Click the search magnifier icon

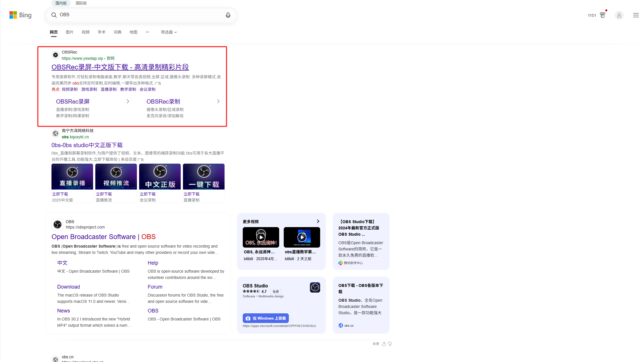click(x=54, y=15)
